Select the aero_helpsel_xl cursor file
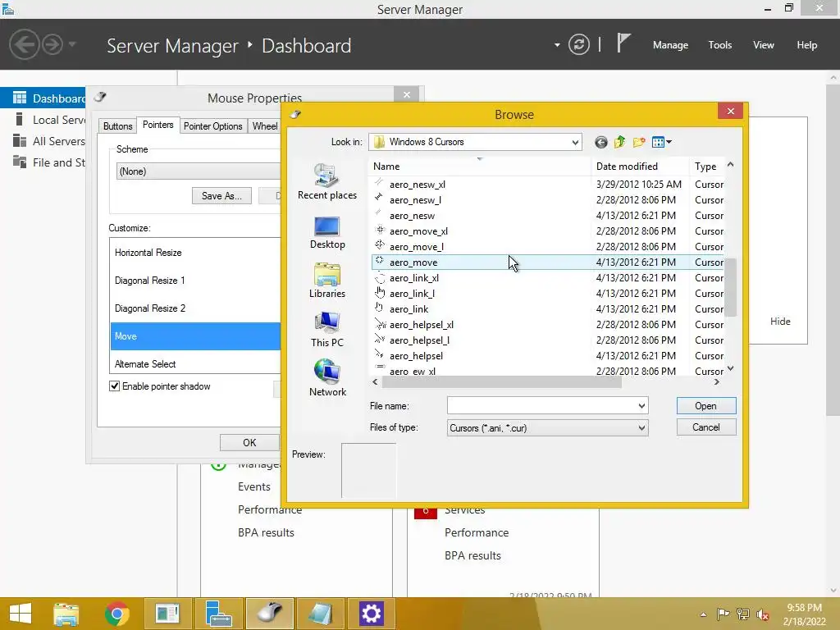The height and width of the screenshot is (630, 840). tap(547, 324)
